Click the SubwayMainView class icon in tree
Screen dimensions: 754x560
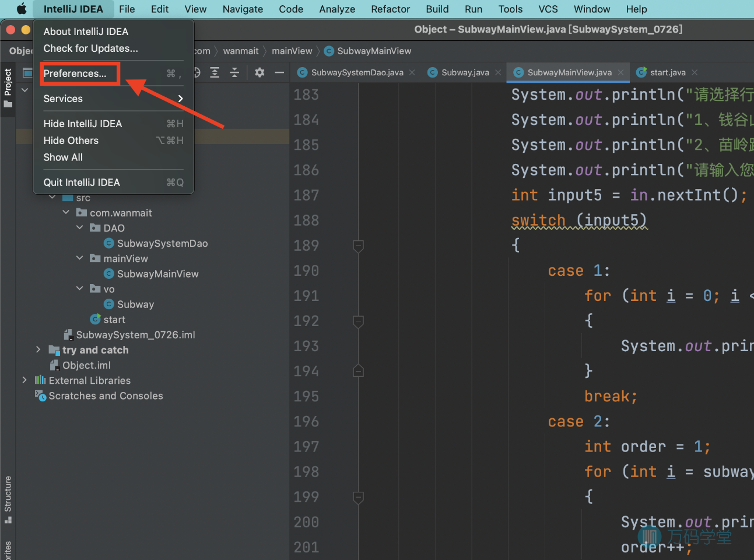108,274
